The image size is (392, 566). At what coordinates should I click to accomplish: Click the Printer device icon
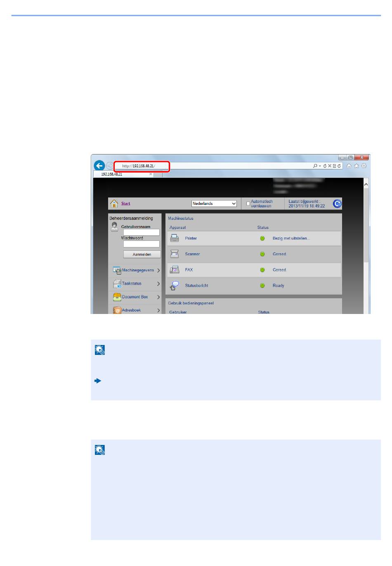click(x=175, y=238)
